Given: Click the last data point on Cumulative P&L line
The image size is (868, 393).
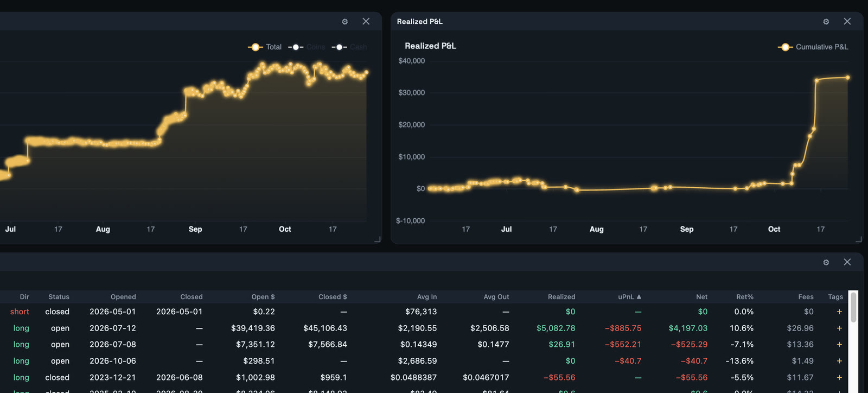Looking at the screenshot, I should [x=847, y=78].
